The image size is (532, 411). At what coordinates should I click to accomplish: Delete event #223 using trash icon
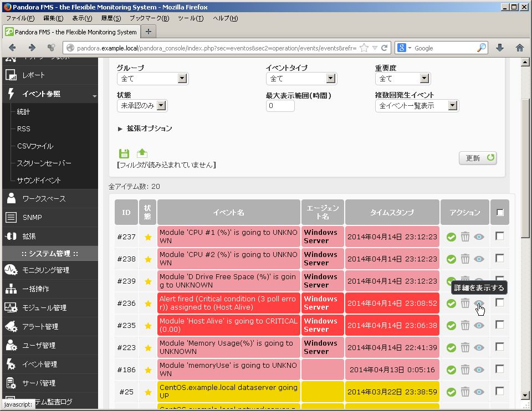(x=465, y=348)
